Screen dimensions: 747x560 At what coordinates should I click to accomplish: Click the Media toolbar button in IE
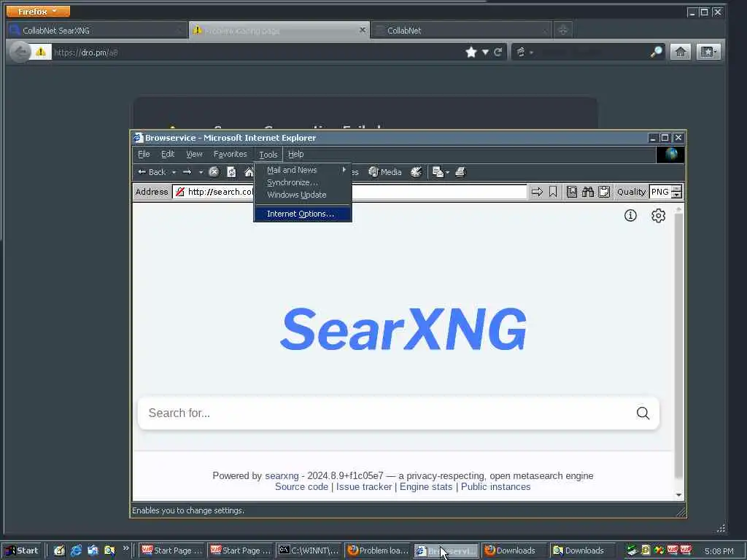[385, 172]
